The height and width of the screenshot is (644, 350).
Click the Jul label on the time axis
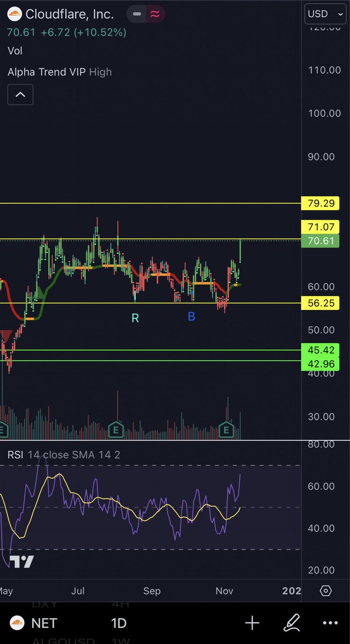point(79,591)
